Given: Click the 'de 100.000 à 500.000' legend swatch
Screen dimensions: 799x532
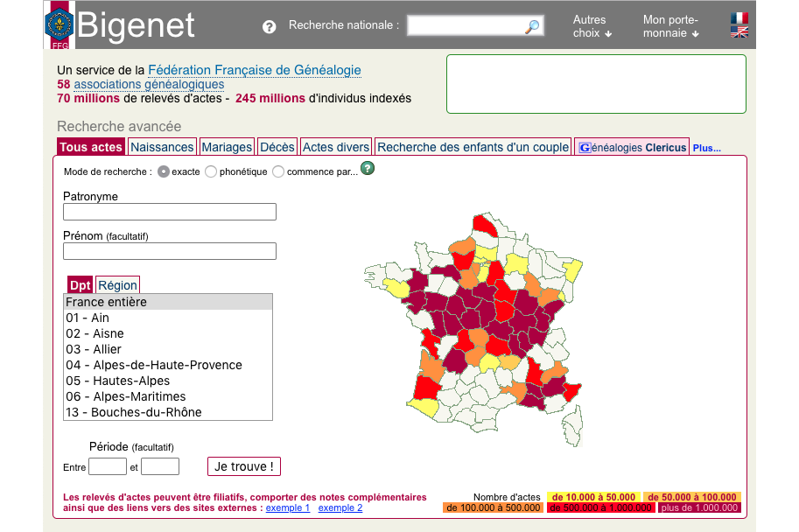Looking at the screenshot, I should click(494, 508).
